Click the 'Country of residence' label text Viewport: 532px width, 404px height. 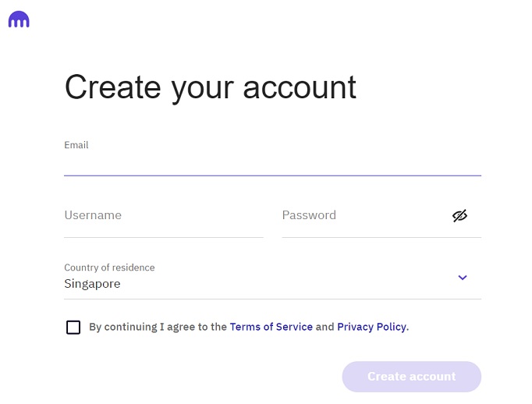[109, 268]
